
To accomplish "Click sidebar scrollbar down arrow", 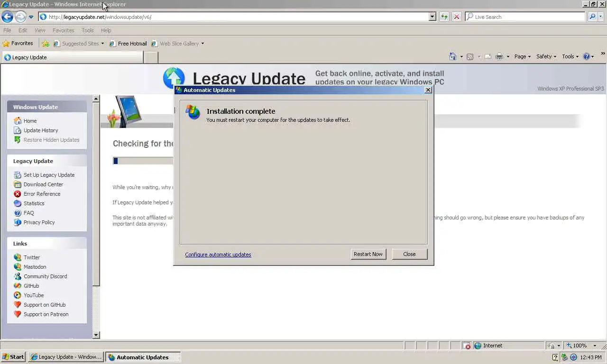I will (96, 335).
